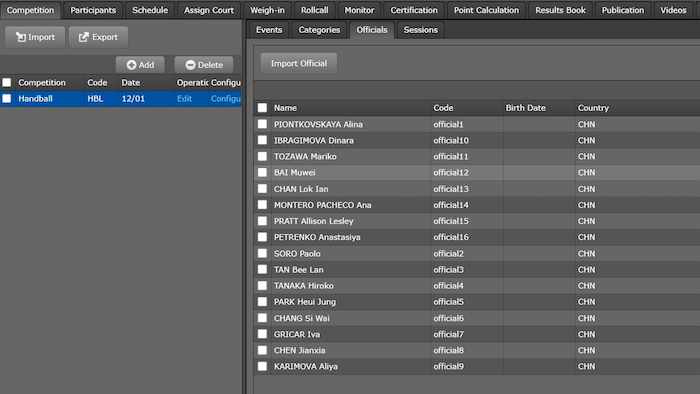Screen dimensions: 700x394
Task: Toggle the select-all competitions checkbox
Action: 7,83
